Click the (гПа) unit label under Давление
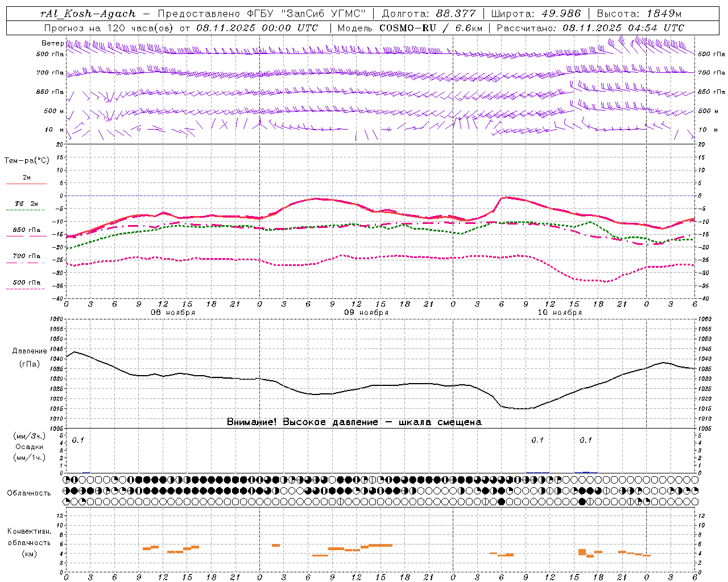This screenshot has height=582, width=728. [x=30, y=364]
